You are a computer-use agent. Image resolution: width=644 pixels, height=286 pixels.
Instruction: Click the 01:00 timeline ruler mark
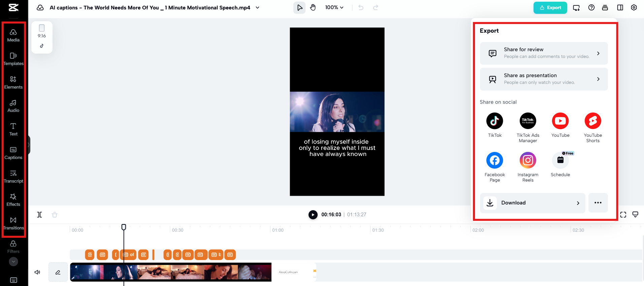pos(278,230)
